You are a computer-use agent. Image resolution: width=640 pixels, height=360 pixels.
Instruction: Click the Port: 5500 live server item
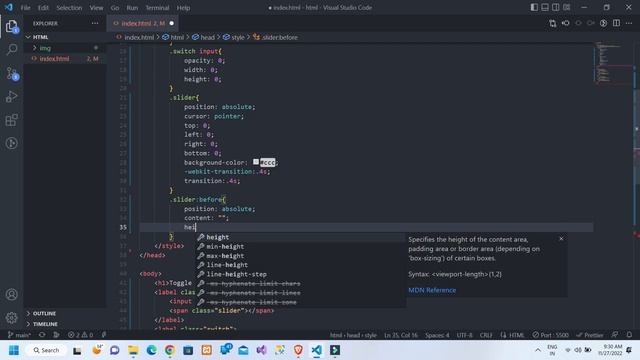[551, 335]
